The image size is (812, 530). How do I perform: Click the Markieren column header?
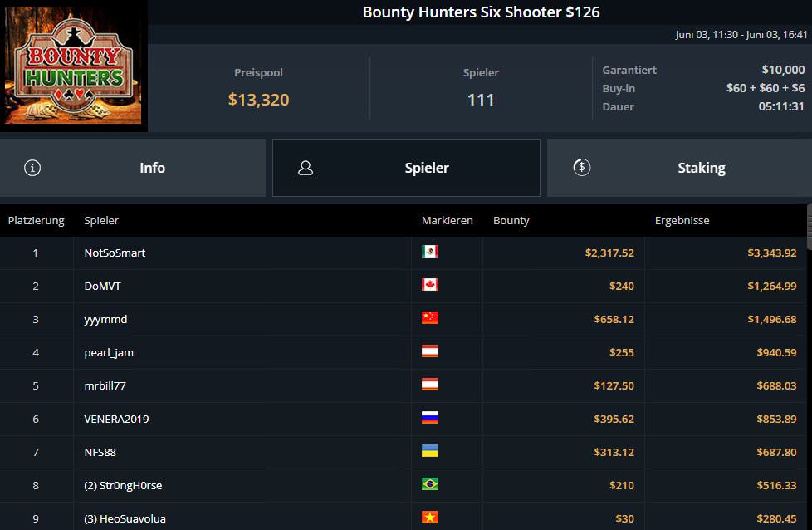[x=447, y=221]
